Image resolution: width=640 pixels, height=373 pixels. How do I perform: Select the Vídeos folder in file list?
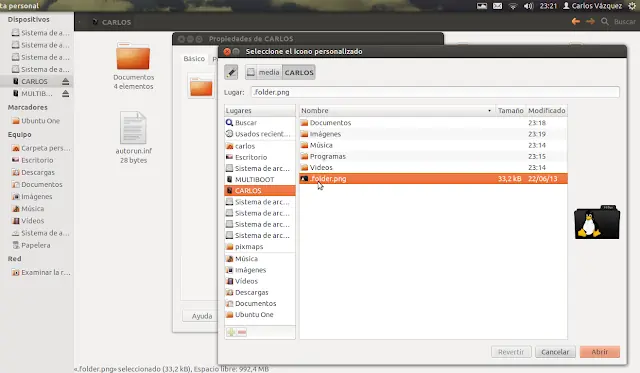pyautogui.click(x=433, y=167)
